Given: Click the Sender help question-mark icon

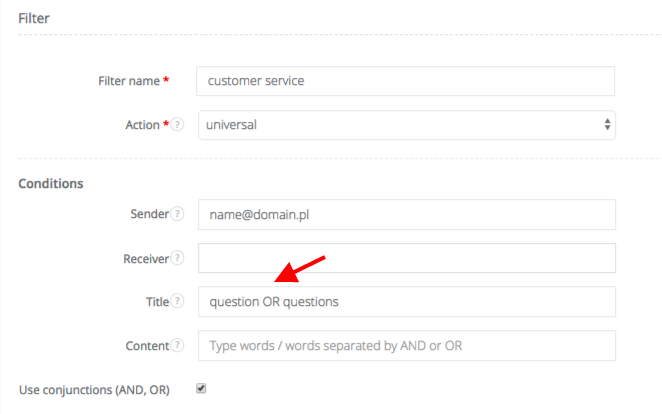Looking at the screenshot, I should pos(178,214).
